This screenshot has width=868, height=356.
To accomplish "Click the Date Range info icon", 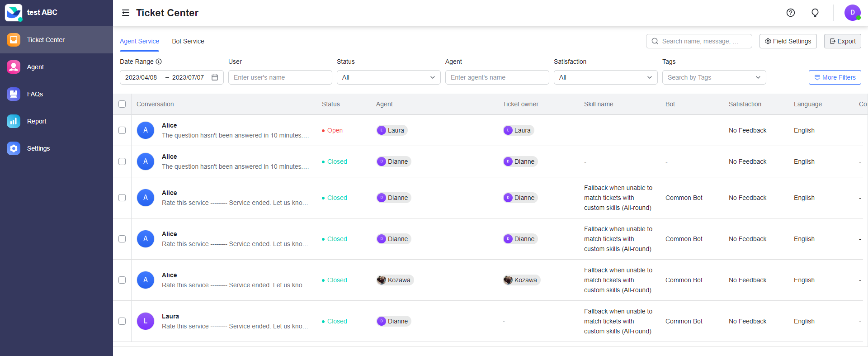I will [159, 62].
